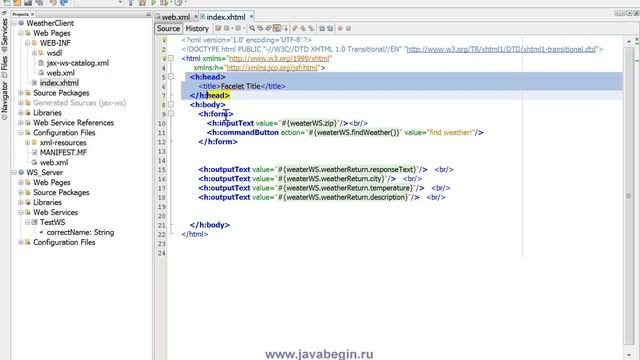The width and height of the screenshot is (640, 360).
Task: Expand the wsdl folder
Action: [x=34, y=53]
